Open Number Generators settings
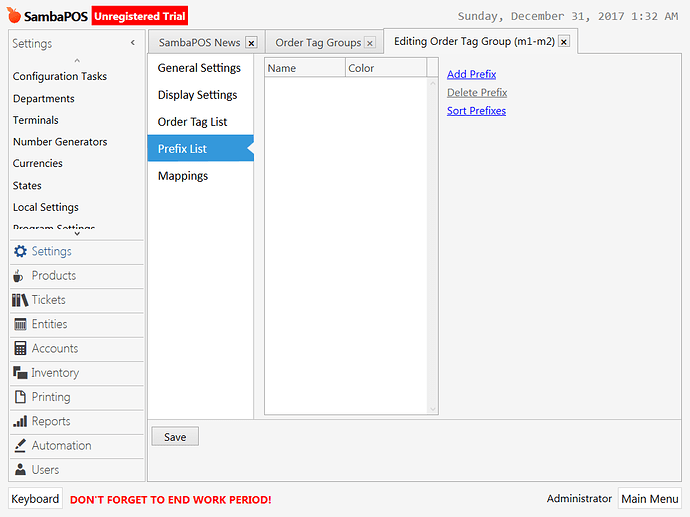The image size is (690, 517). (x=60, y=142)
